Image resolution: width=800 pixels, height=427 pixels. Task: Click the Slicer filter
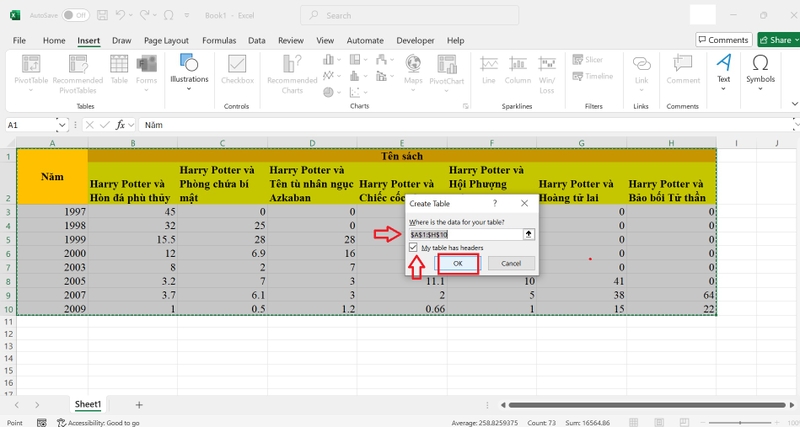tap(588, 60)
